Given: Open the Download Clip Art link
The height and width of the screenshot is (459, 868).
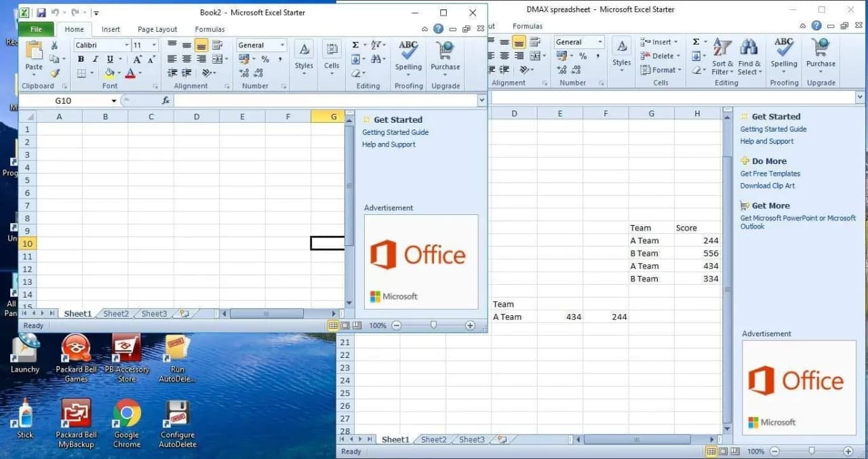Looking at the screenshot, I should (767, 186).
